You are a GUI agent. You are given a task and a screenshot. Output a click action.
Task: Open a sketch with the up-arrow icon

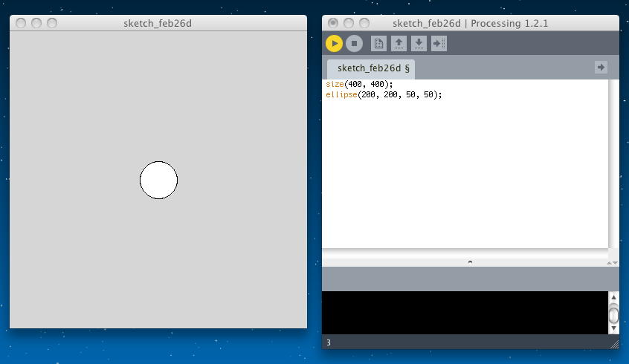(x=399, y=43)
